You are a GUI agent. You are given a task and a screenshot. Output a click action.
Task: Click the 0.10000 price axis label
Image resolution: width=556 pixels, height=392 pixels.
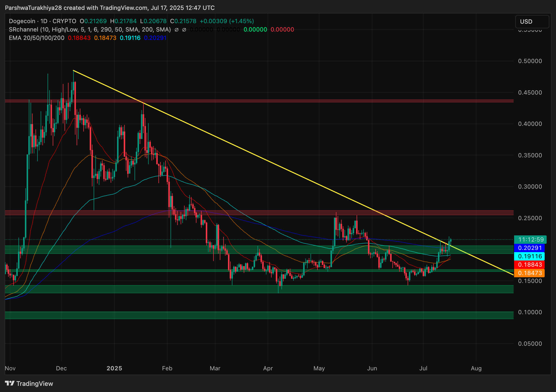coord(530,312)
